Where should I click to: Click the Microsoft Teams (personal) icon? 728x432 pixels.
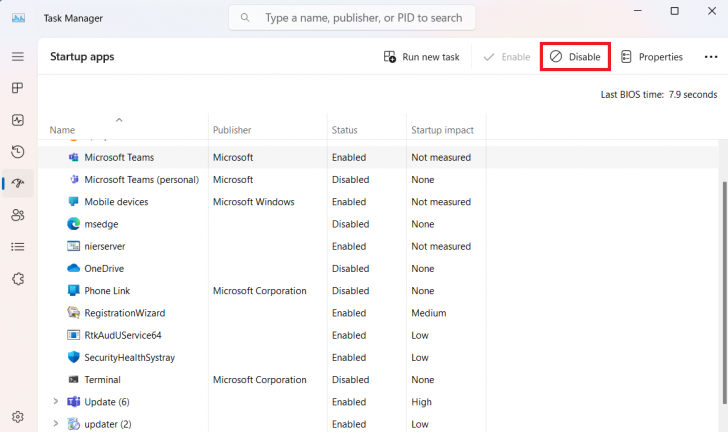point(73,179)
